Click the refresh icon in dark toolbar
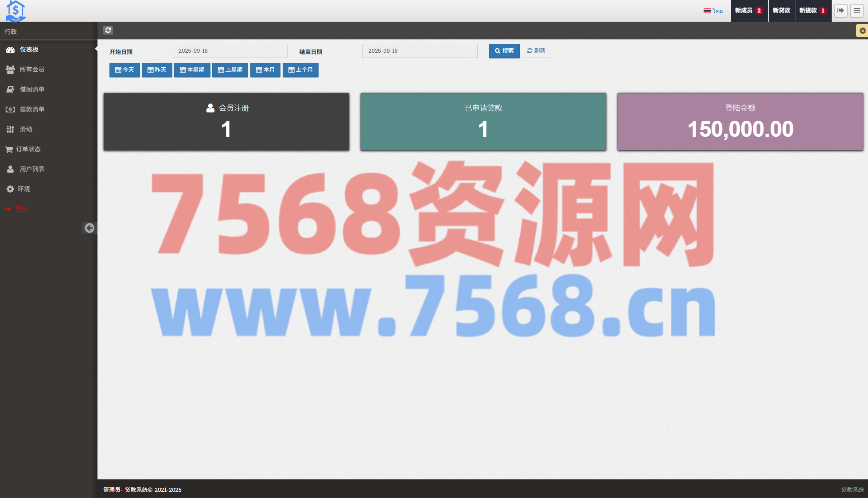The height and width of the screenshot is (498, 868). tap(108, 30)
